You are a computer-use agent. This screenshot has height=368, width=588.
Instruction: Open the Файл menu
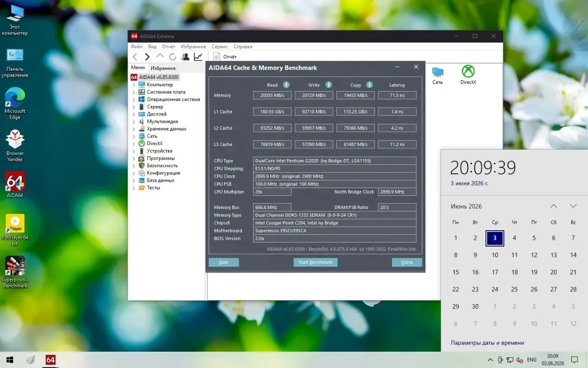click(137, 47)
